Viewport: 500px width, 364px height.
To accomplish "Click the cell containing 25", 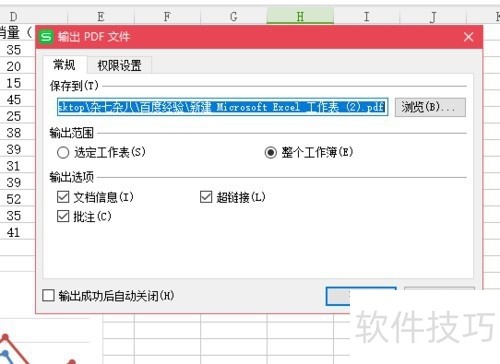I will (x=17, y=116).
